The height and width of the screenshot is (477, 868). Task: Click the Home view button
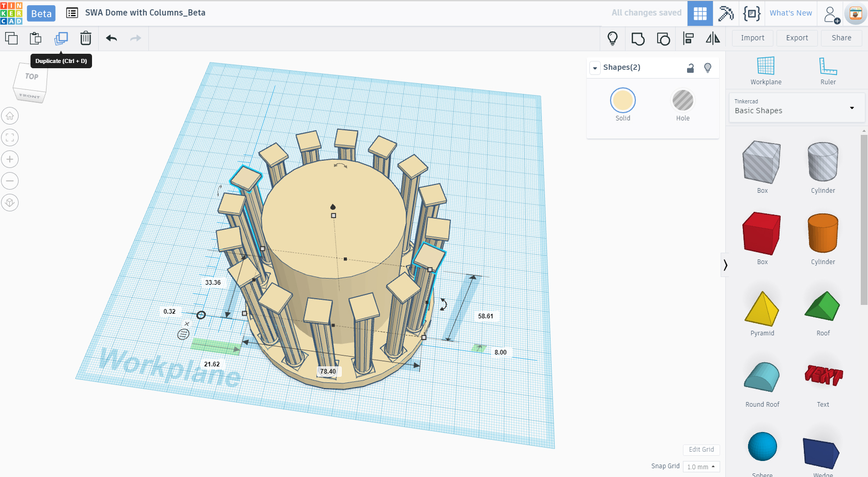click(10, 116)
